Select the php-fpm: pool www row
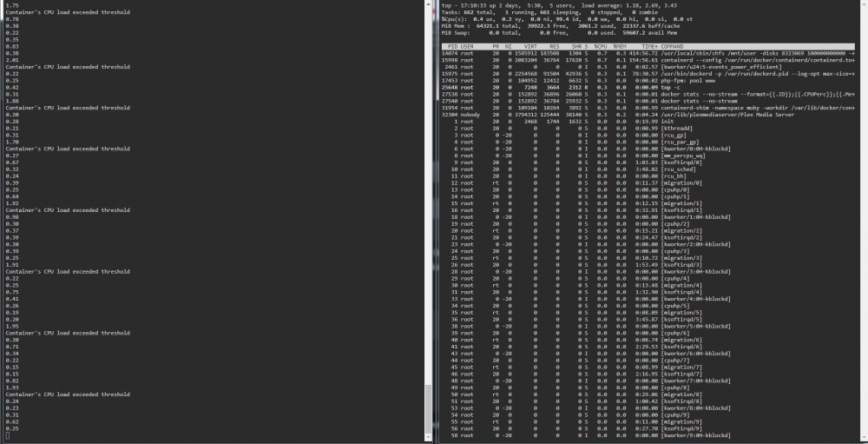Viewport: 868px width, 444px height. [x=648, y=81]
